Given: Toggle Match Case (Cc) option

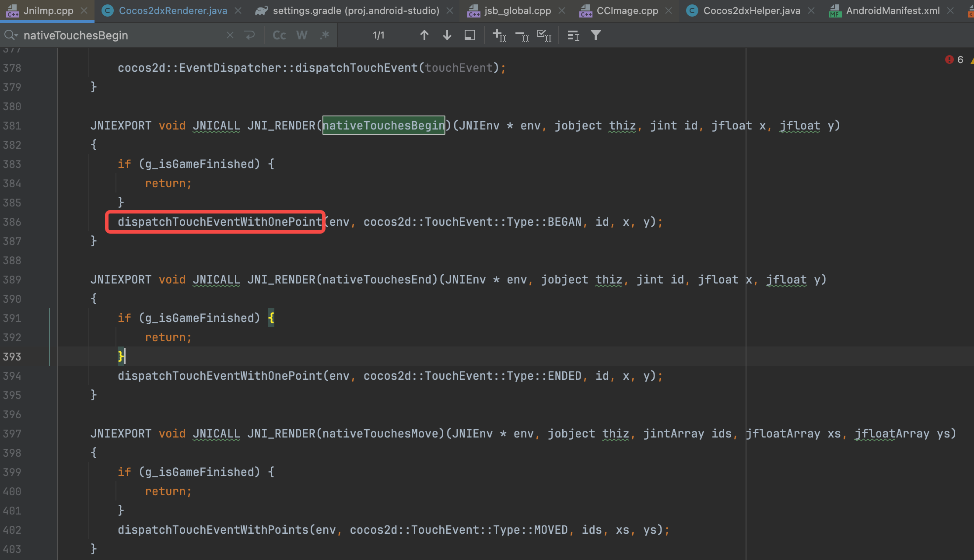Looking at the screenshot, I should (279, 35).
